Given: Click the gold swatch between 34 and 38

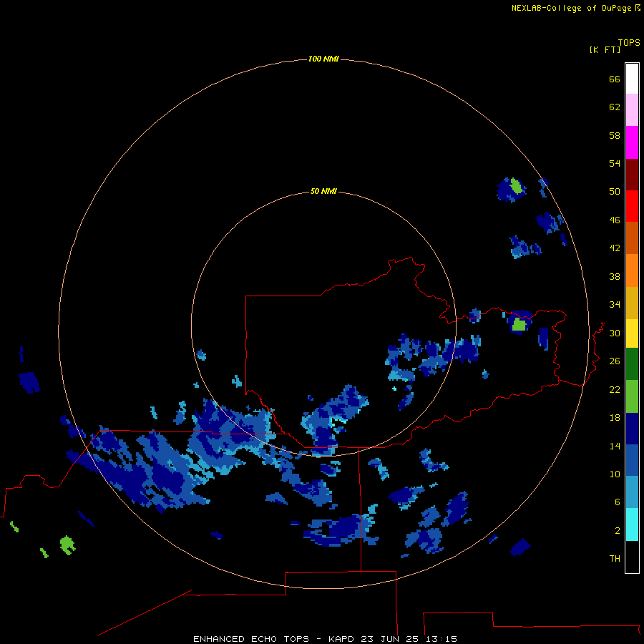Looking at the screenshot, I should point(632,303).
